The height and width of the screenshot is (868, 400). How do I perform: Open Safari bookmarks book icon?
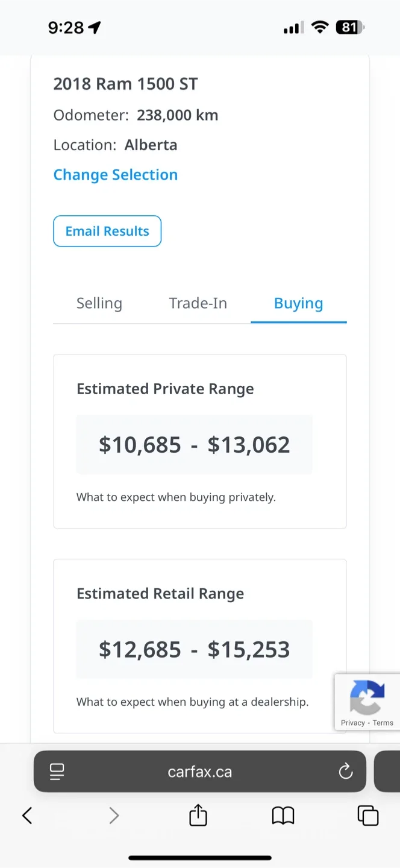point(283,816)
